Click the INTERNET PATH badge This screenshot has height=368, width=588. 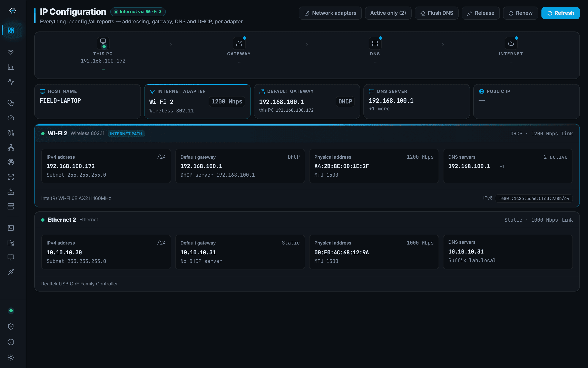click(x=126, y=134)
